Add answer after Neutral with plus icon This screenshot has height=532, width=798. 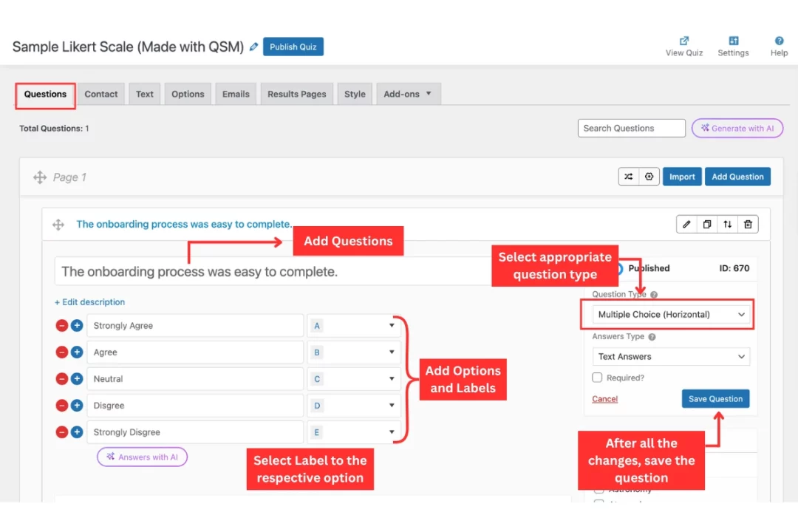click(77, 379)
